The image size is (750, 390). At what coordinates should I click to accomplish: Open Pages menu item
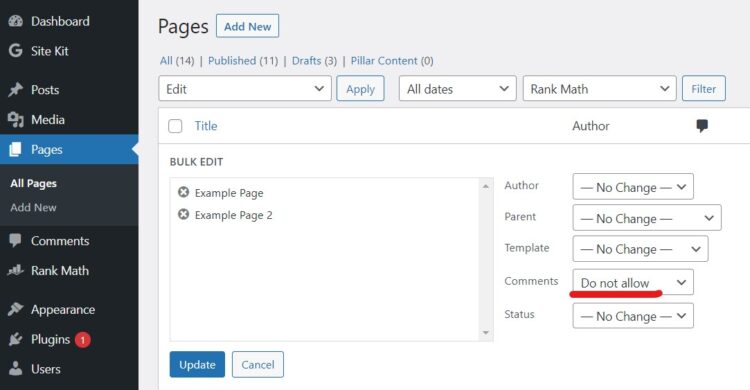click(46, 149)
